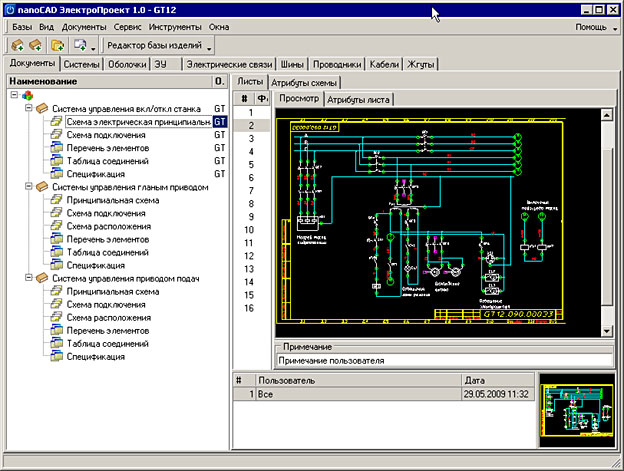
Task: Click the Дата column header
Action: point(497,380)
